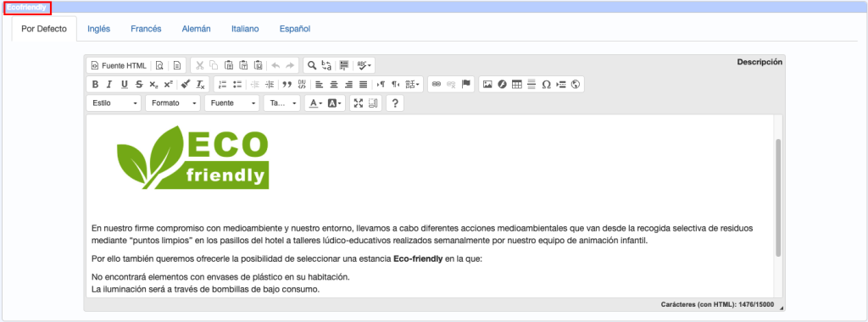
Task: Toggle bold formatting
Action: tap(95, 84)
